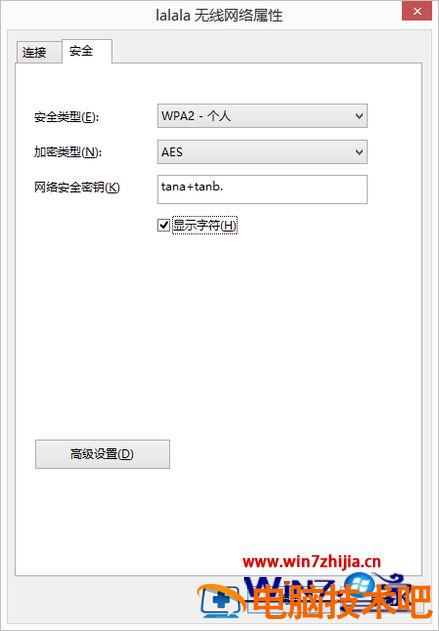Open the 加密类型 AES combo box
Viewport: 439px width, 631px height.
click(262, 152)
